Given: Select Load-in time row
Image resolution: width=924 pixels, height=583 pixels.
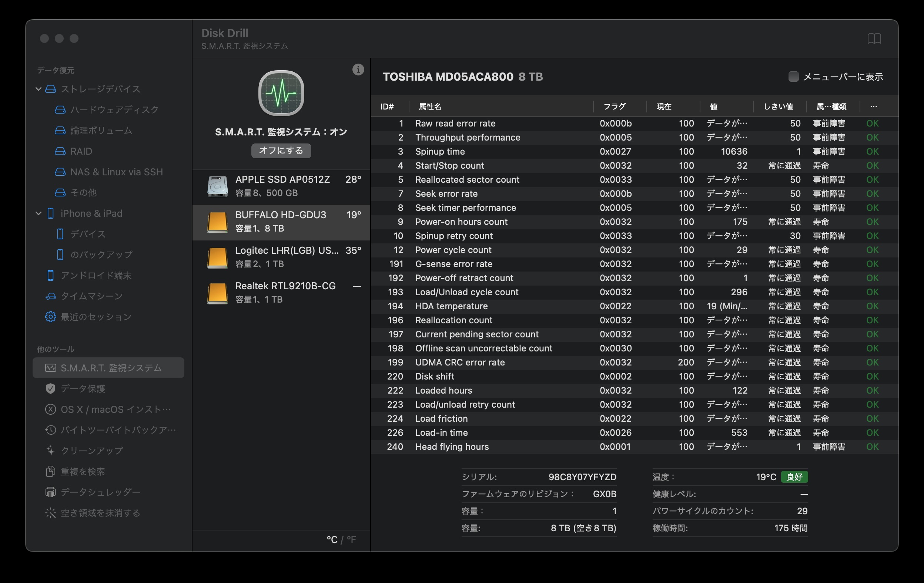Looking at the screenshot, I should pyautogui.click(x=634, y=433).
